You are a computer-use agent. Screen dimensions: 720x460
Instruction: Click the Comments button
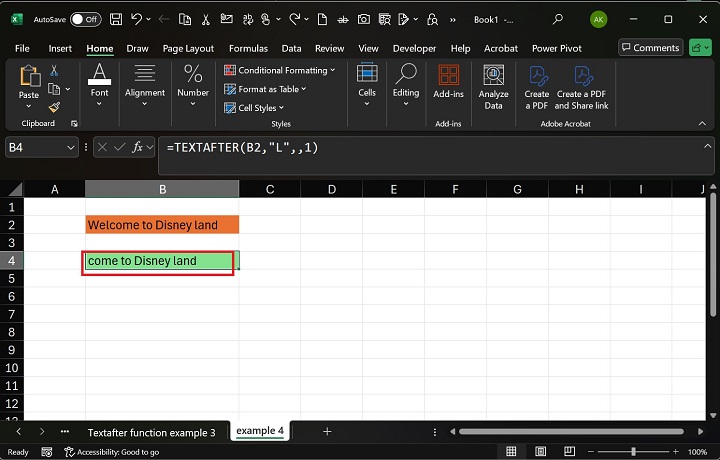(x=650, y=47)
